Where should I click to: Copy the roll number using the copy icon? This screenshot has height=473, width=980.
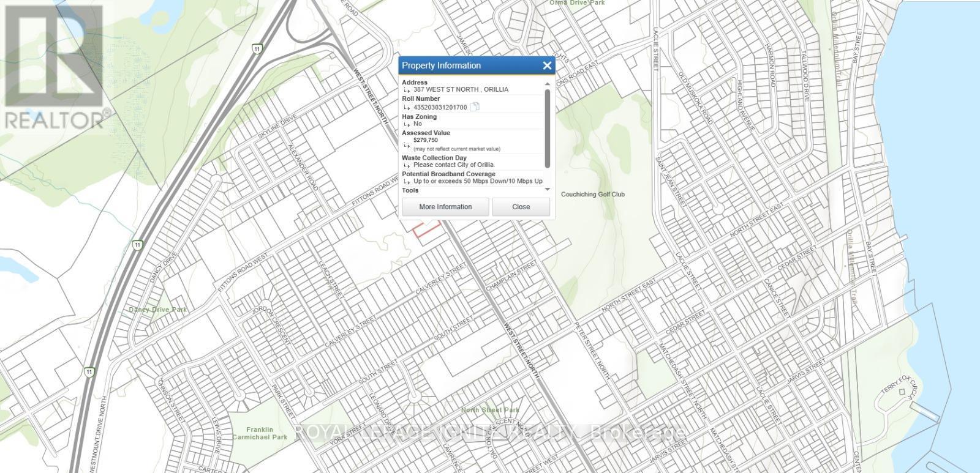click(475, 108)
